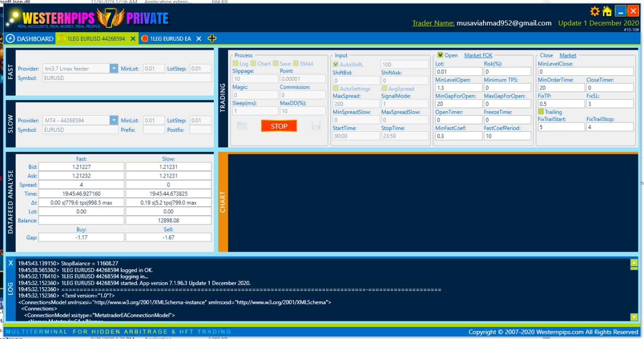The height and width of the screenshot is (339, 644).
Task: Click the Slow balance value 12898.08
Action: (169, 221)
